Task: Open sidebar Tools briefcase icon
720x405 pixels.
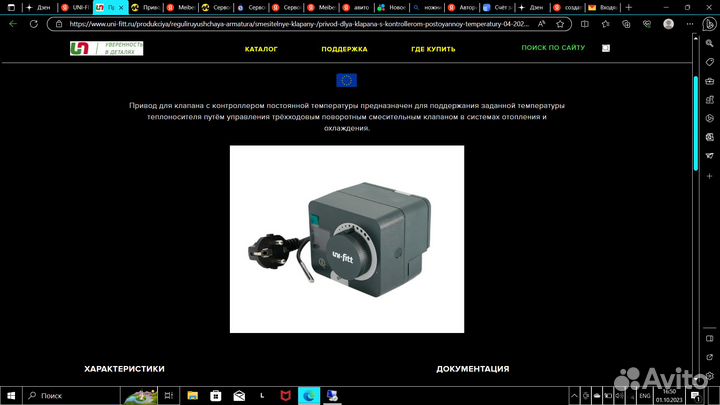Action: pyautogui.click(x=709, y=81)
